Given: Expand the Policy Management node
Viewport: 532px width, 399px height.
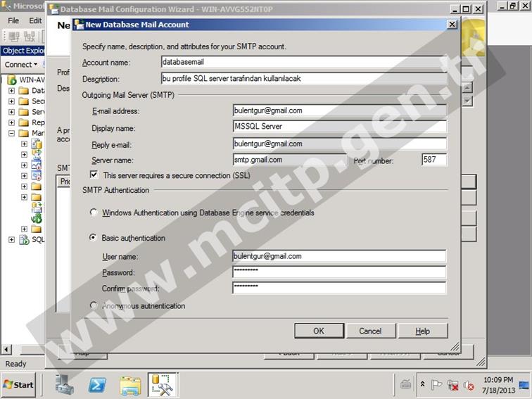Looking at the screenshot, I should (24, 144).
